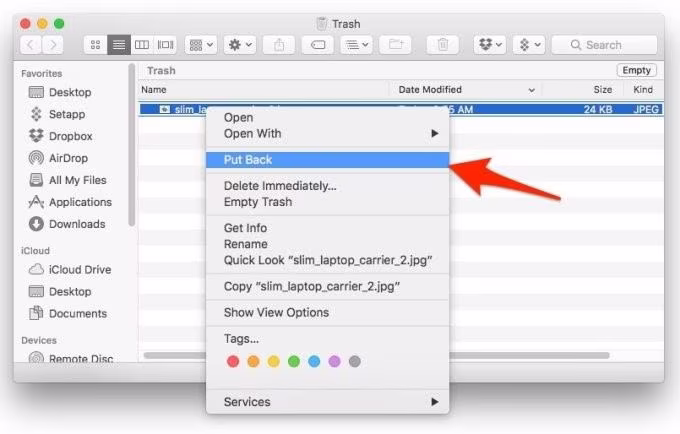Open iCloud Drive in sidebar
Image resolution: width=680 pixels, height=434 pixels.
pyautogui.click(x=70, y=270)
